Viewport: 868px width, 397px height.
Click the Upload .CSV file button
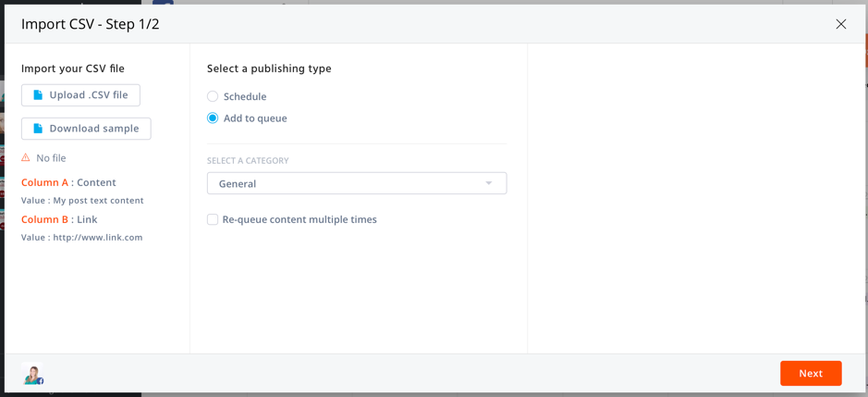[80, 95]
